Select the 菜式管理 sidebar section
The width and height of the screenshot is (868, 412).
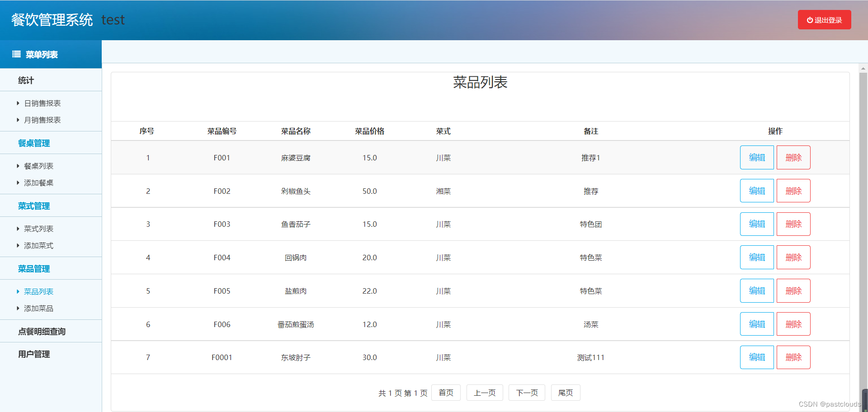[34, 206]
